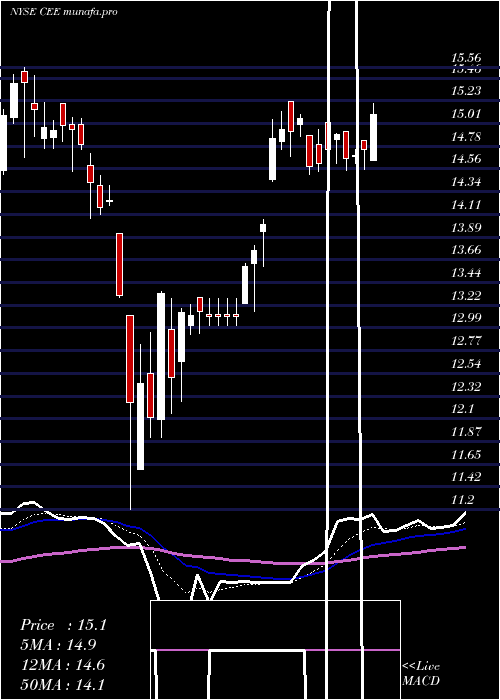Click the white candle near 13.89 level
The height and width of the screenshot is (700, 500).
point(263,228)
